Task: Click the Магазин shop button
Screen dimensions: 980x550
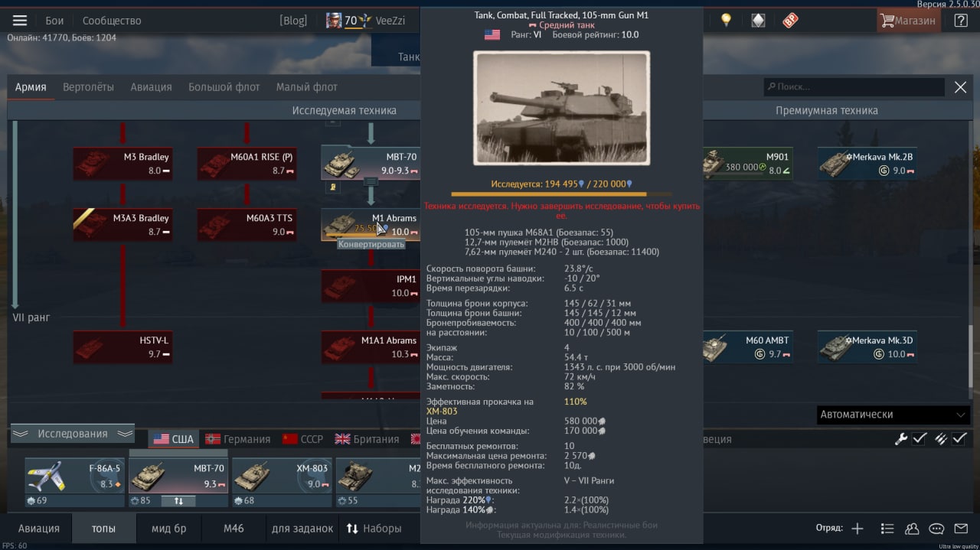Action: (909, 21)
